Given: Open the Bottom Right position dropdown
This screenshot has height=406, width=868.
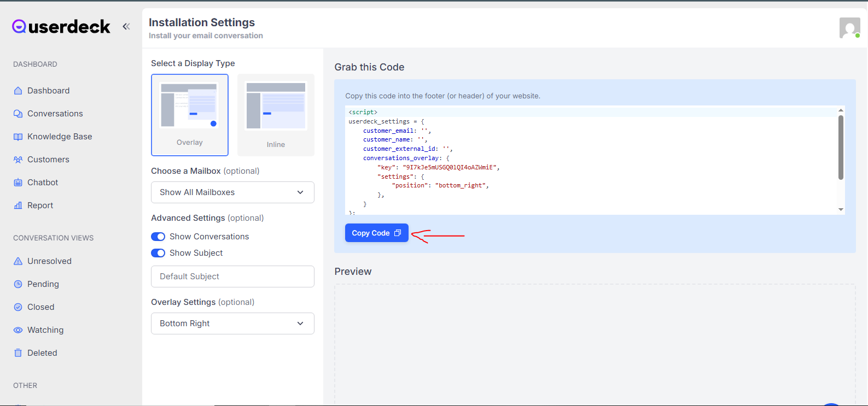Looking at the screenshot, I should pos(232,323).
